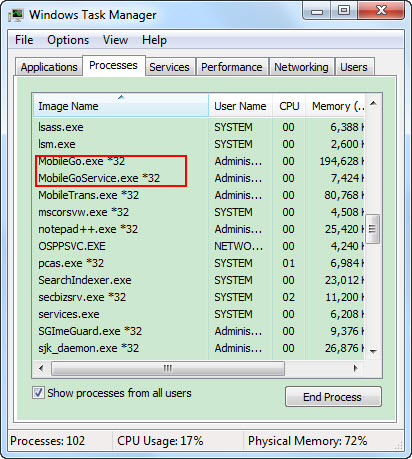Click Processes: 102 in status bar
The height and width of the screenshot is (459, 412).
tap(48, 441)
